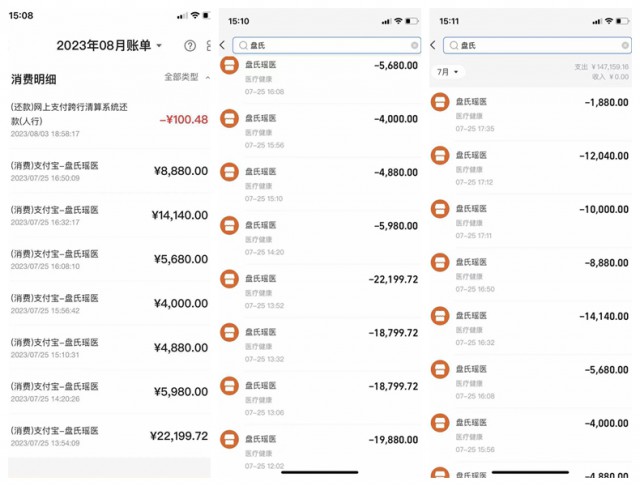Select the -12,040.00 amount
The height and width of the screenshot is (486, 640).
point(604,155)
